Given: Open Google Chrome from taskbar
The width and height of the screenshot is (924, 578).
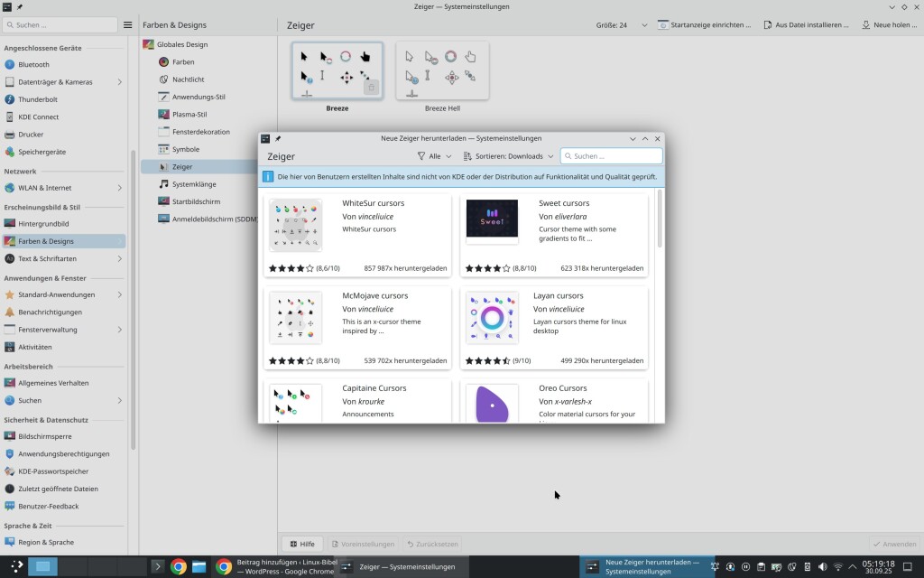Looking at the screenshot, I should [178, 567].
